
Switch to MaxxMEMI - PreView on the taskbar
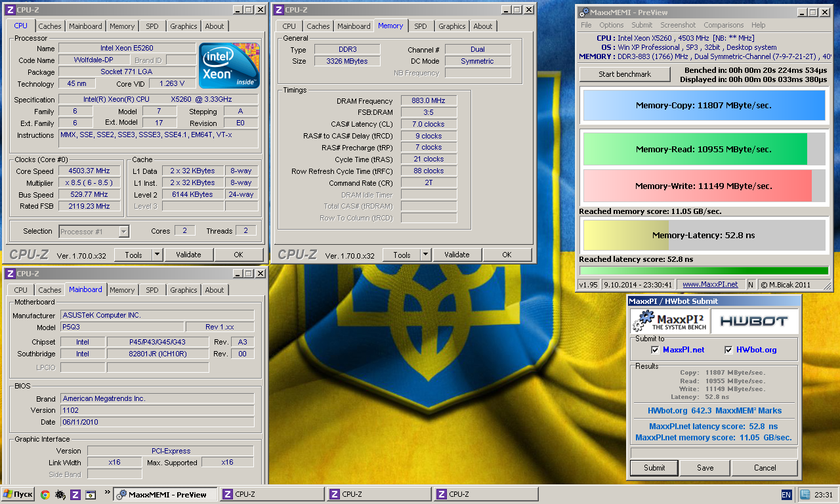click(x=165, y=495)
